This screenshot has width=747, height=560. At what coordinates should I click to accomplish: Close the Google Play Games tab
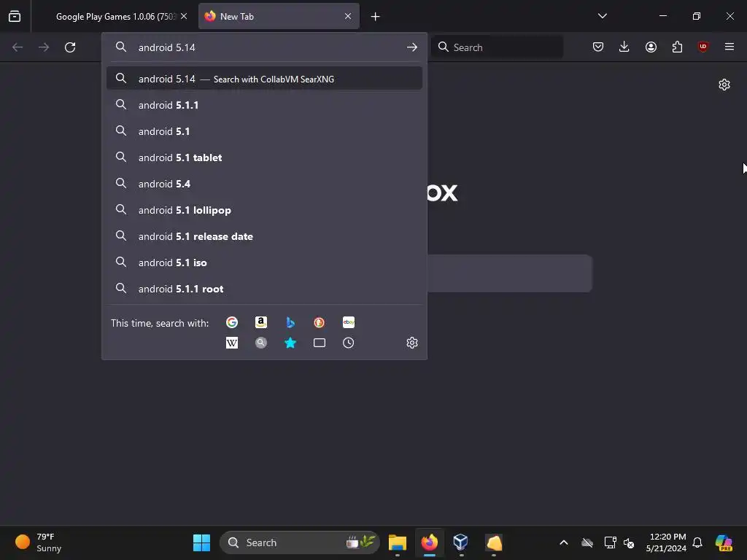pyautogui.click(x=184, y=16)
